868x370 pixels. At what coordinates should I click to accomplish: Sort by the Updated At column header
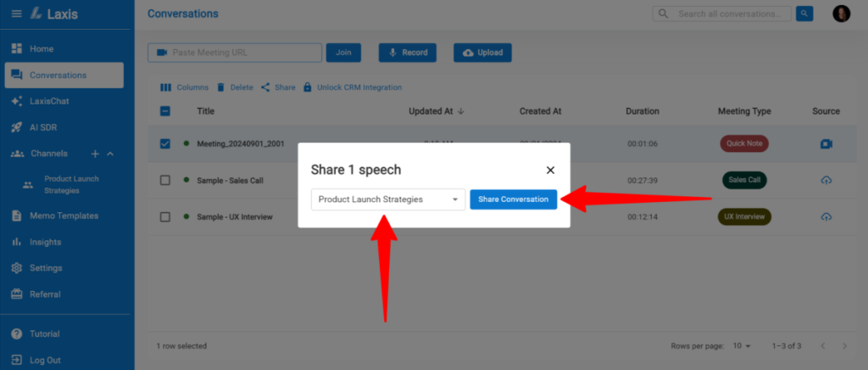pos(437,111)
